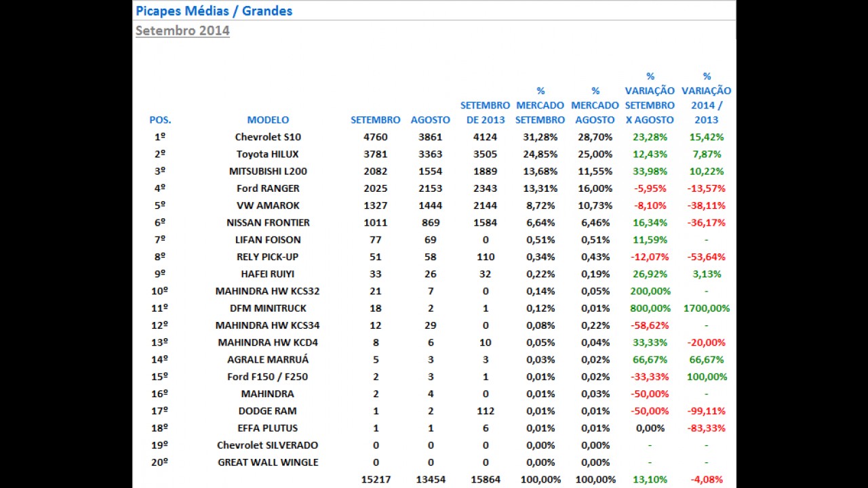The height and width of the screenshot is (488, 868).
Task: Select the HAFEI RUIYI model cell
Action: point(268,274)
